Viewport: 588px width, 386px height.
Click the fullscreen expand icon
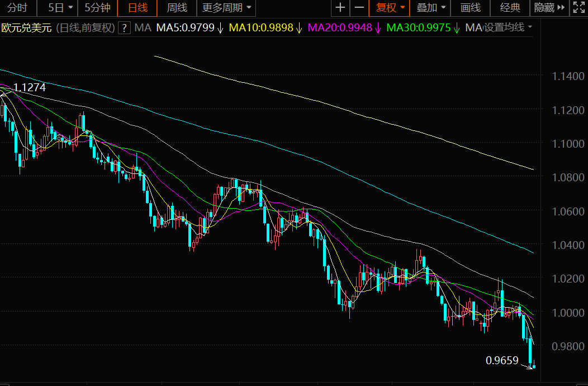(578, 8)
